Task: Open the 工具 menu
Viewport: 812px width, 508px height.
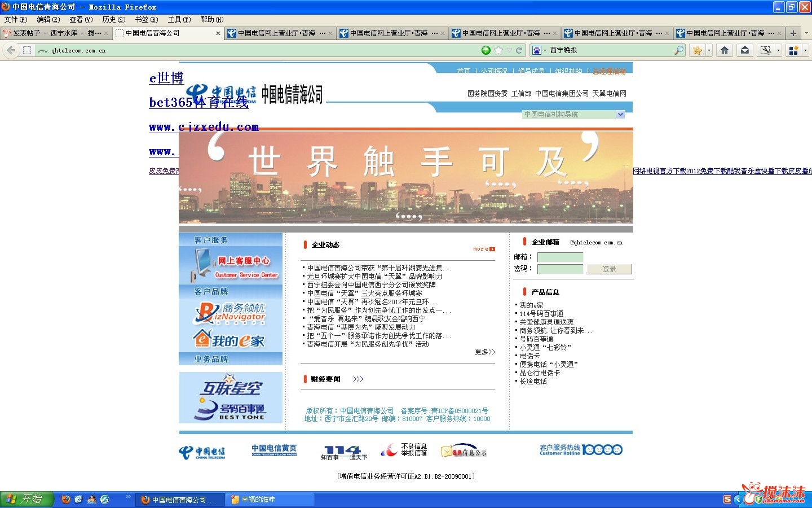Action: [179, 20]
